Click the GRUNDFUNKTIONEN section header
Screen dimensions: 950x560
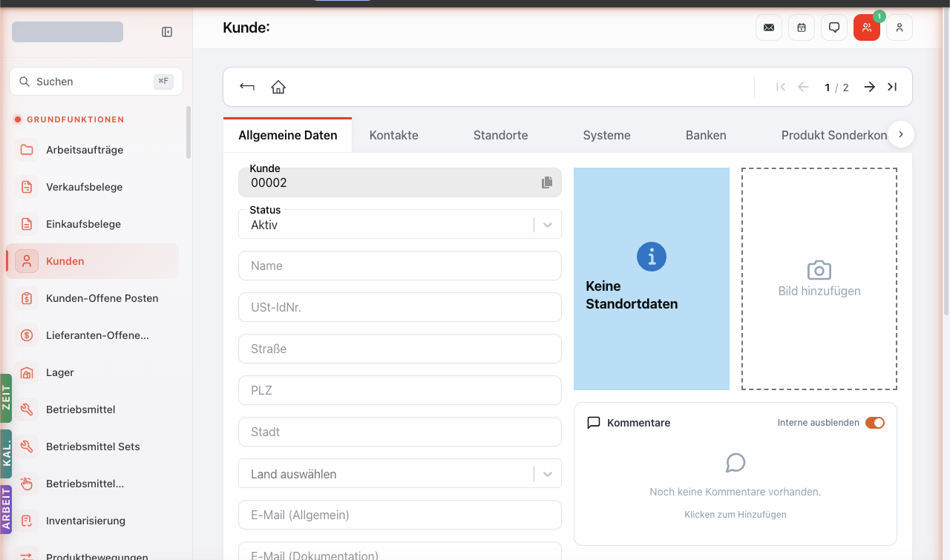tap(76, 119)
